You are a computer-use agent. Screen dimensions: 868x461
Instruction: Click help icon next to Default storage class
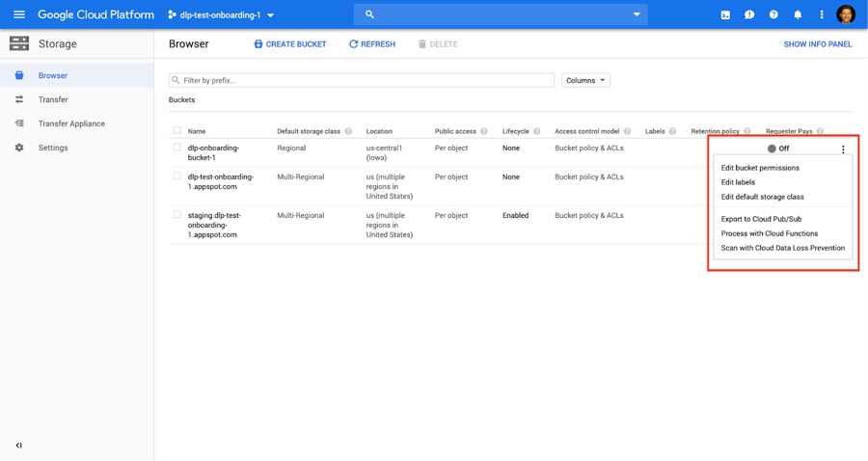point(348,131)
